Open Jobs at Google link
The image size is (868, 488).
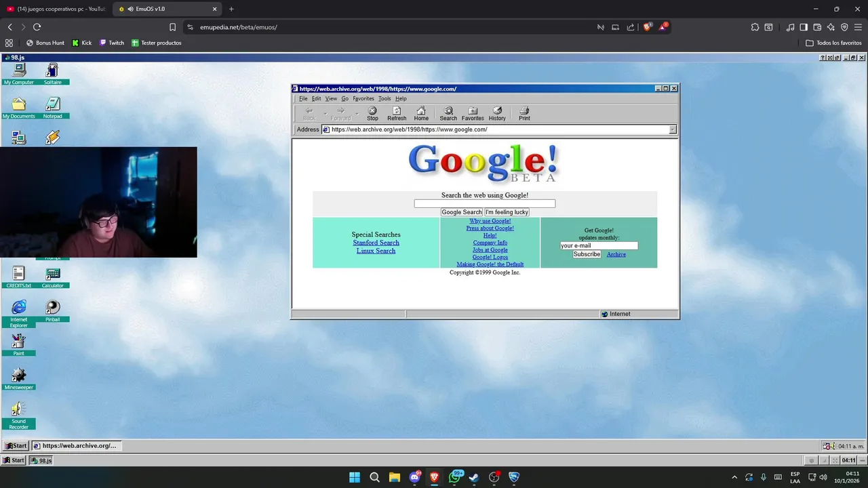(x=490, y=250)
